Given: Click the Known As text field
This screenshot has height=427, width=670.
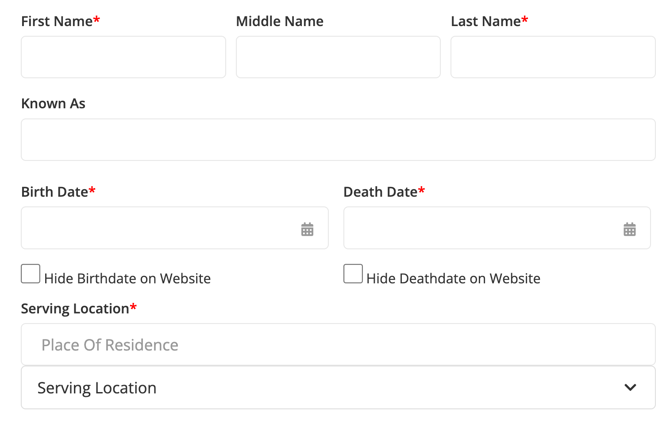Looking at the screenshot, I should click(x=338, y=140).
